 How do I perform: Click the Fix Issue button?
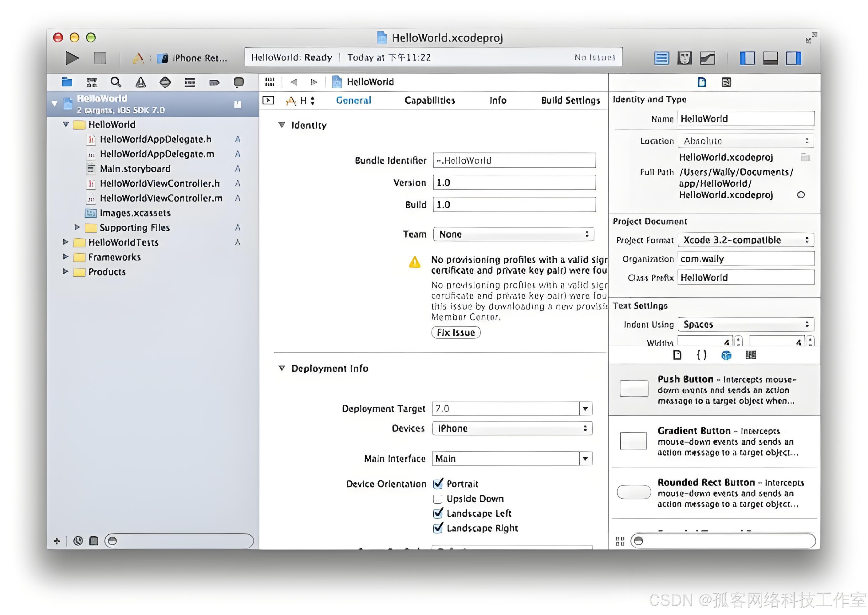point(456,332)
